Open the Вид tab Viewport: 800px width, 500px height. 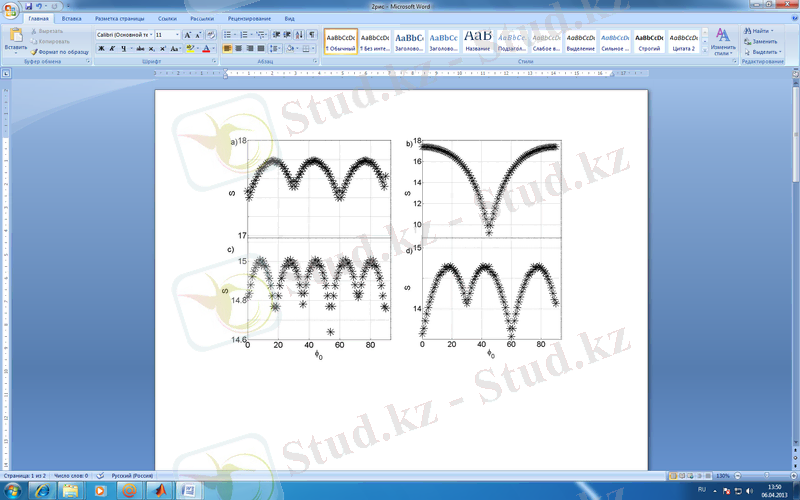click(289, 18)
